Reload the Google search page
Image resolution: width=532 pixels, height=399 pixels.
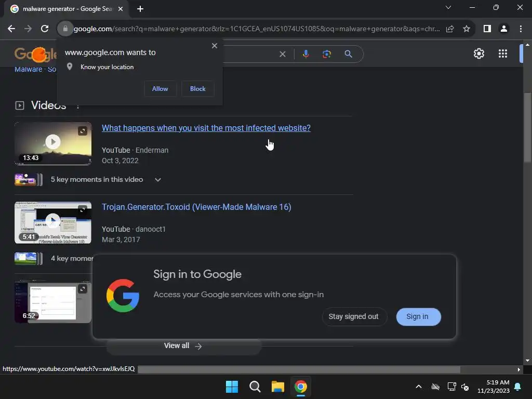[x=45, y=29]
